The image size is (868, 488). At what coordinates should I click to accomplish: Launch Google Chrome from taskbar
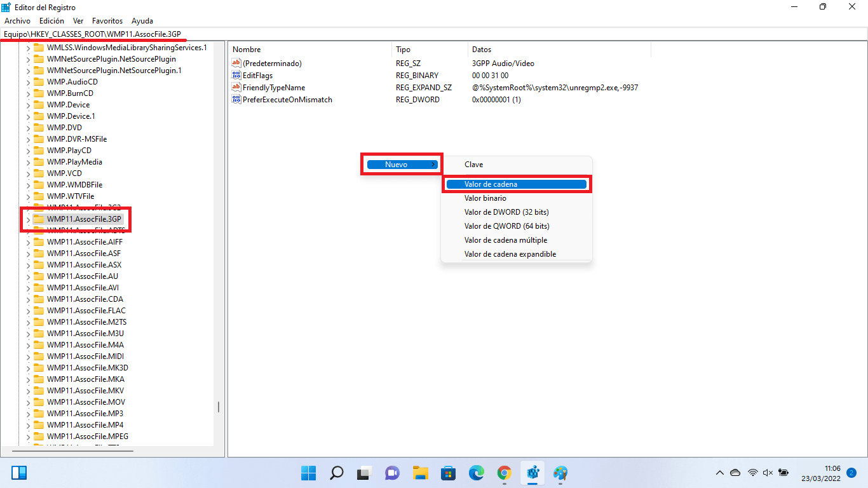pyautogui.click(x=505, y=473)
